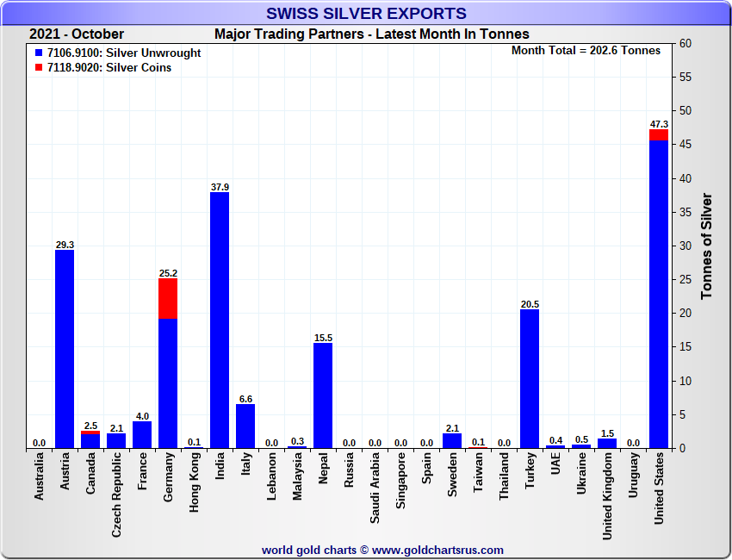Select the India bar in the chart

click(220, 319)
